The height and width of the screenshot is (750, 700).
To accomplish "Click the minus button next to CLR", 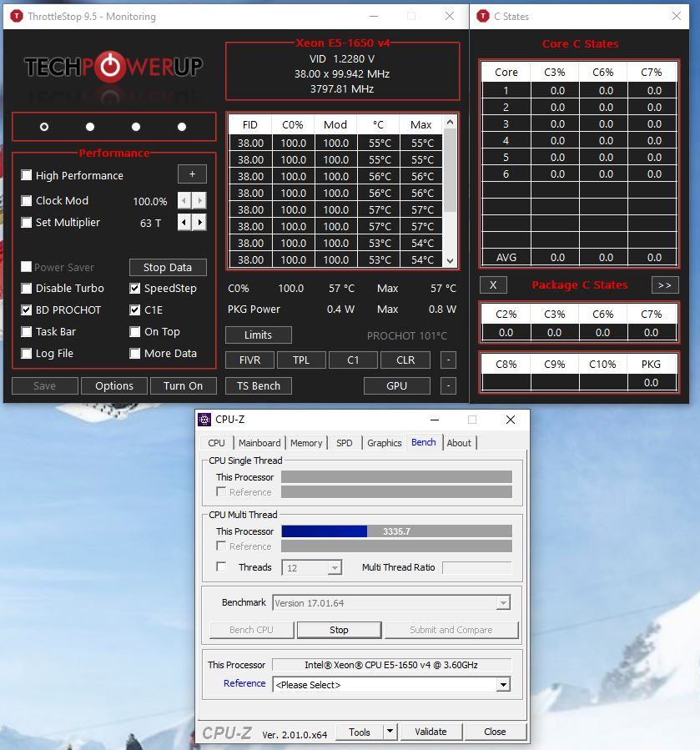I will [448, 360].
